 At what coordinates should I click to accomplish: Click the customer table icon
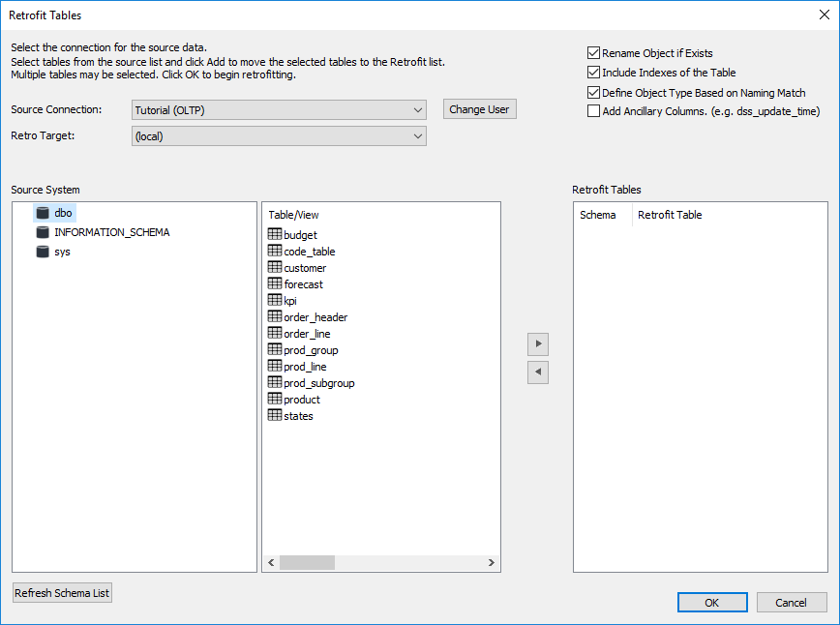275,268
